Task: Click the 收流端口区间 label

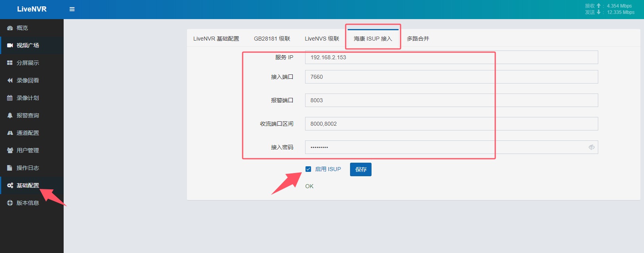Action: [276, 124]
